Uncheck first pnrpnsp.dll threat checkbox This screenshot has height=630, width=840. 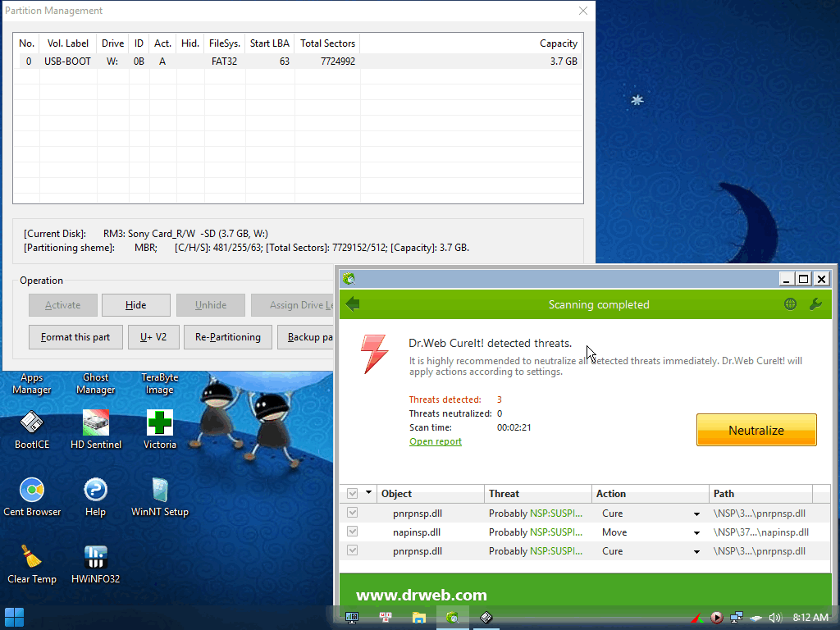(352, 513)
